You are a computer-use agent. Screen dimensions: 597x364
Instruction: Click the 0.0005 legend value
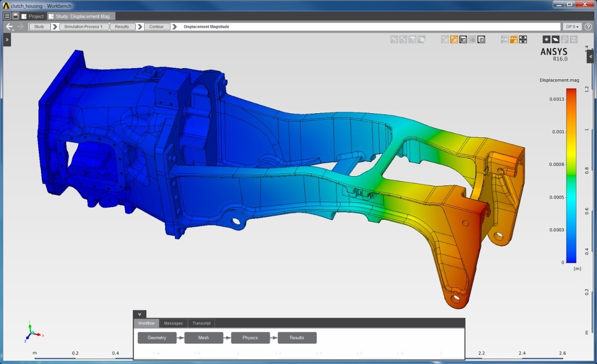click(557, 197)
